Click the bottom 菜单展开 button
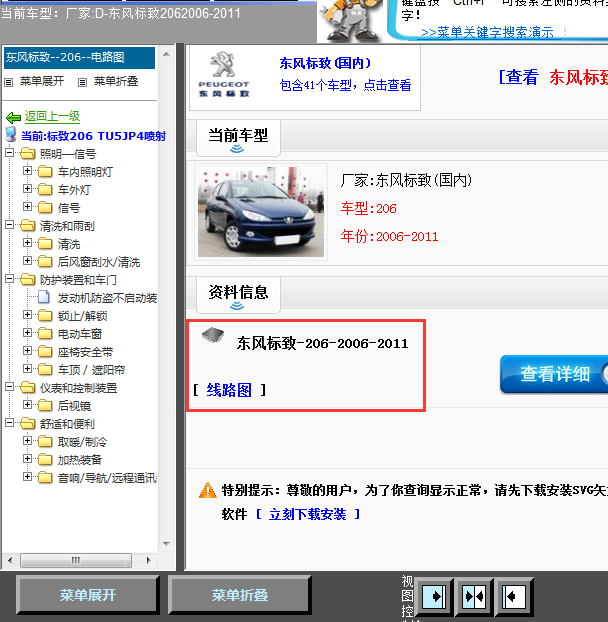 (x=88, y=595)
